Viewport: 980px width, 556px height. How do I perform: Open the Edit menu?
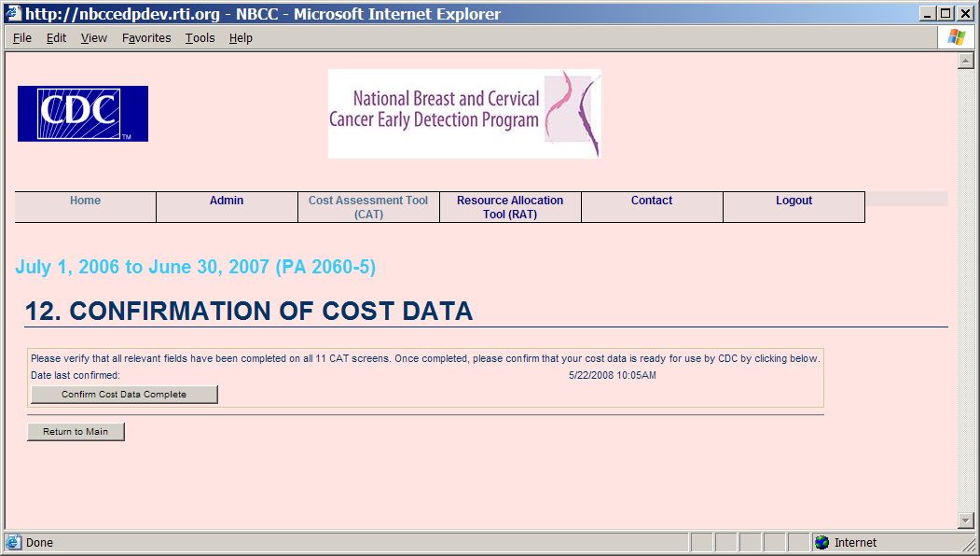point(56,38)
